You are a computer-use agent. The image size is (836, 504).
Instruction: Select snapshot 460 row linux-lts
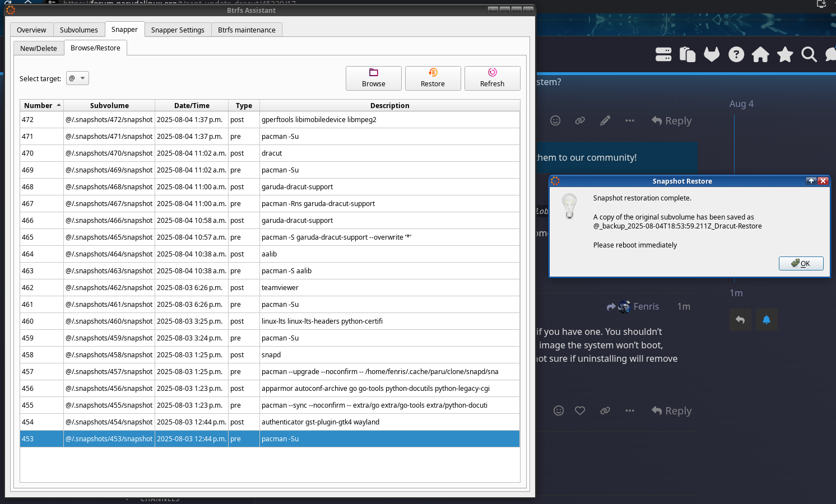270,321
